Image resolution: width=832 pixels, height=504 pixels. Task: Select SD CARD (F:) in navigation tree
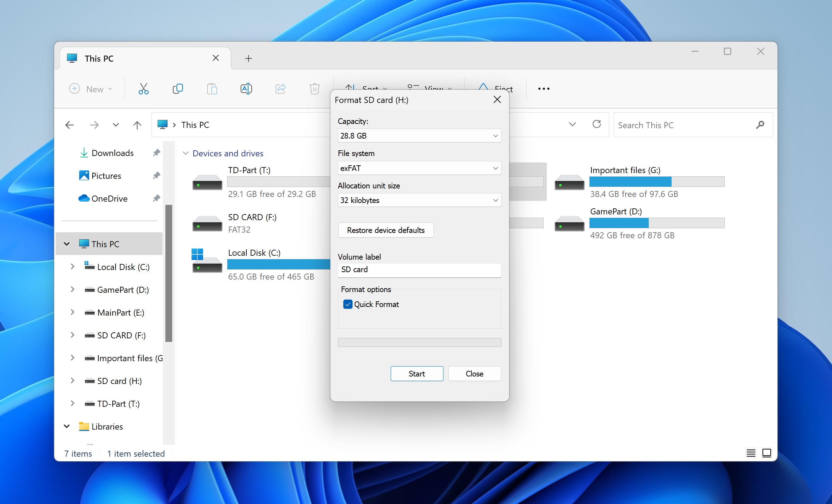[115, 335]
